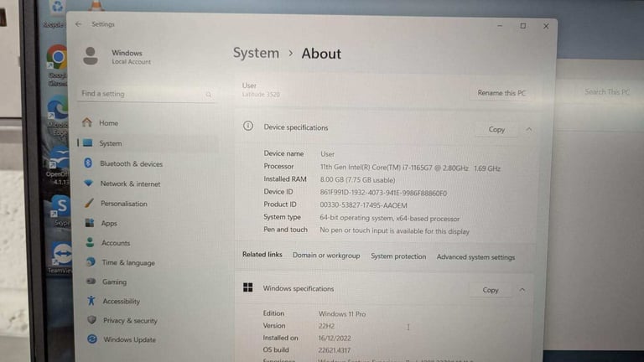644x362 pixels.
Task: Focus the Find a setting search box
Action: 146,94
